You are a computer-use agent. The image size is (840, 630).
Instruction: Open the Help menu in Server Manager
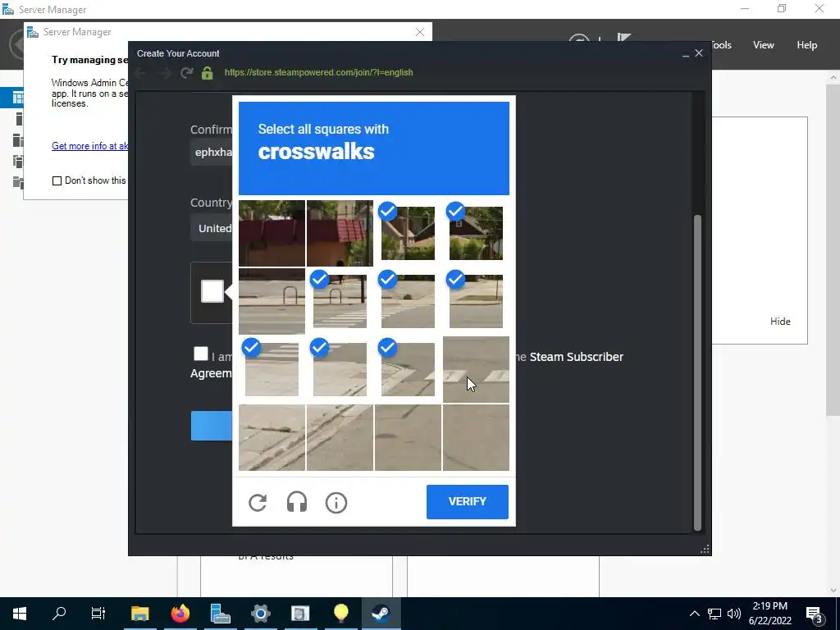pos(807,45)
